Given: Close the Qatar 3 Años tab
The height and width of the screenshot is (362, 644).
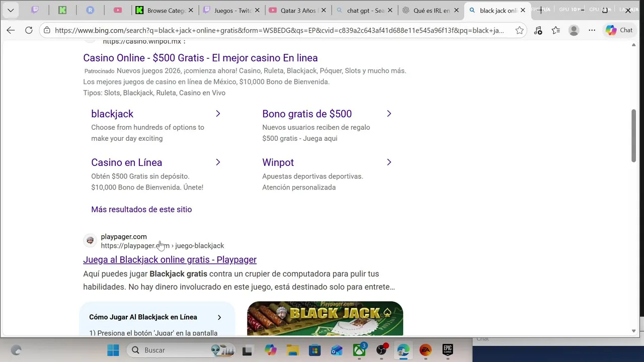Looking at the screenshot, I should pos(324,10).
